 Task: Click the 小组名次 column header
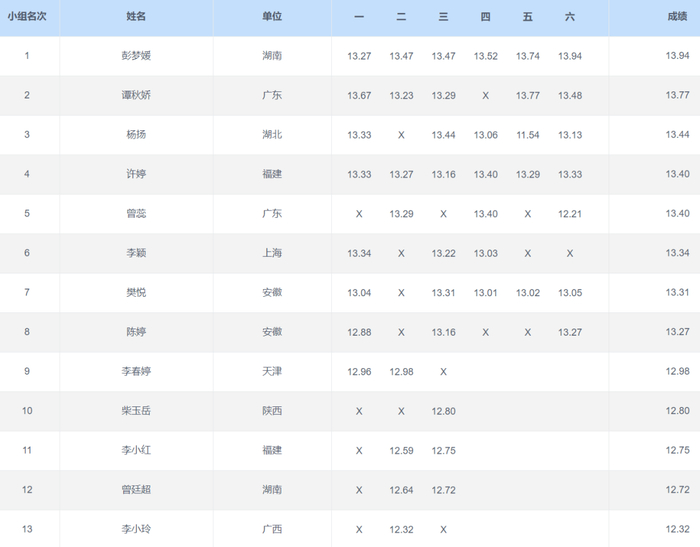tap(27, 17)
